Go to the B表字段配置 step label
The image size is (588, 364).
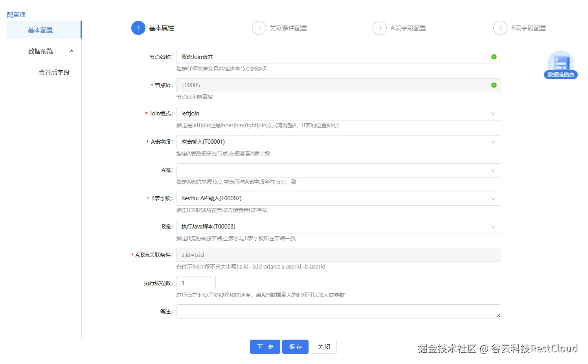[x=529, y=28]
